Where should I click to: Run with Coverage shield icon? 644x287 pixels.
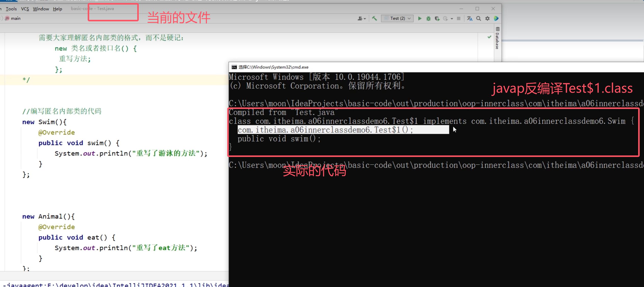pyautogui.click(x=437, y=18)
